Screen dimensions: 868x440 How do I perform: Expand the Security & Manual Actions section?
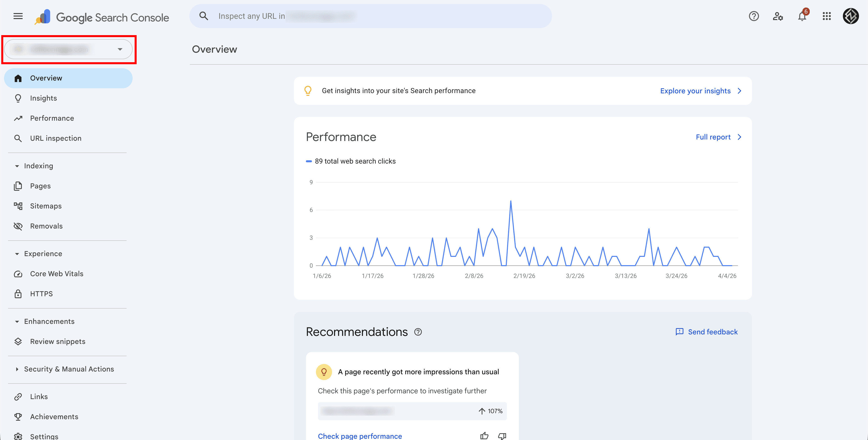click(17, 369)
